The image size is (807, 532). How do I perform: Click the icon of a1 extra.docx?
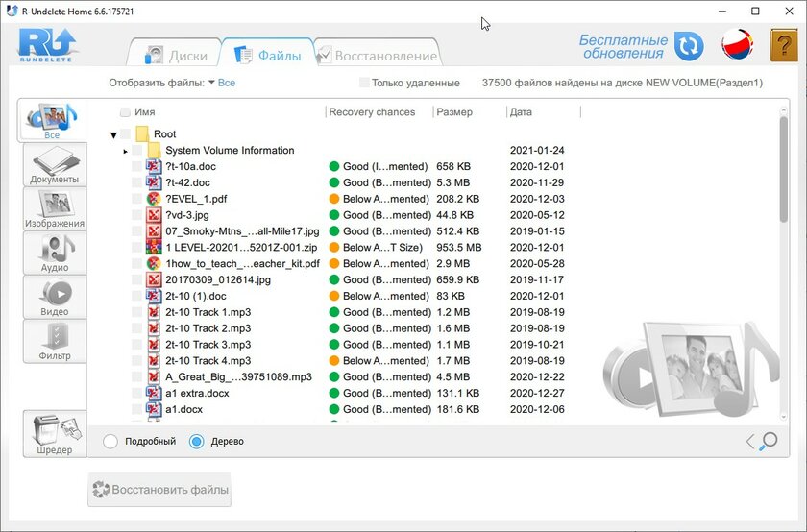[x=154, y=393]
